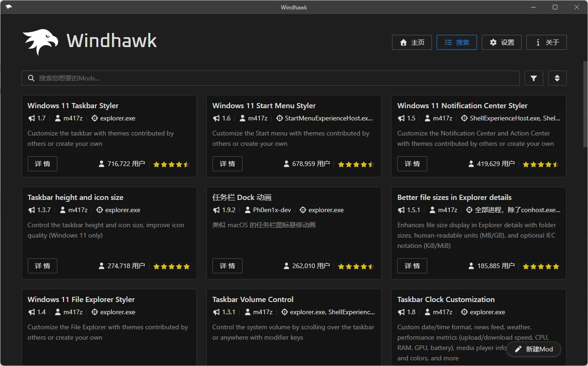Click user count icon beside 185,885 用户

(471, 266)
